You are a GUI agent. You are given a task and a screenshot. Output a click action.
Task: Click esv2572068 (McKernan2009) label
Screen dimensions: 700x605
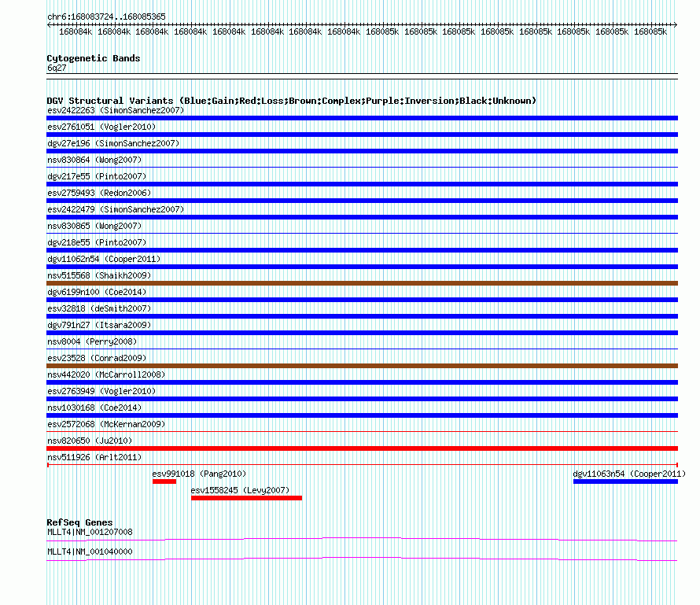point(106,424)
